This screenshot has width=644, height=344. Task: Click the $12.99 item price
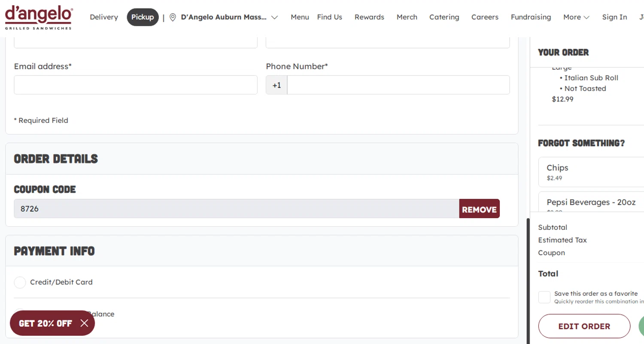[x=562, y=99]
